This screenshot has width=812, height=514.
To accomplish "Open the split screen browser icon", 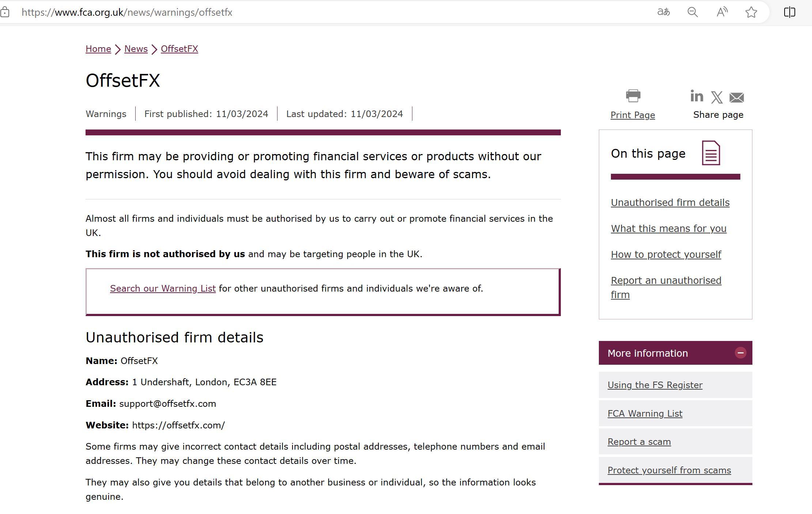I will coord(789,12).
